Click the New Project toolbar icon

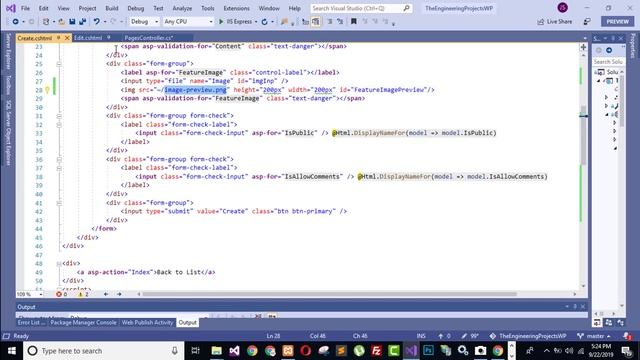[x=46, y=21]
